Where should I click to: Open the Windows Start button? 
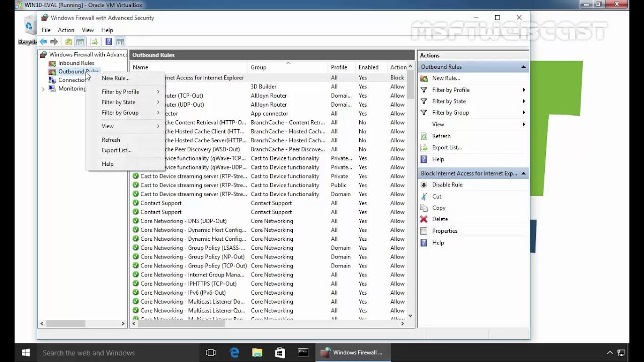(26, 352)
